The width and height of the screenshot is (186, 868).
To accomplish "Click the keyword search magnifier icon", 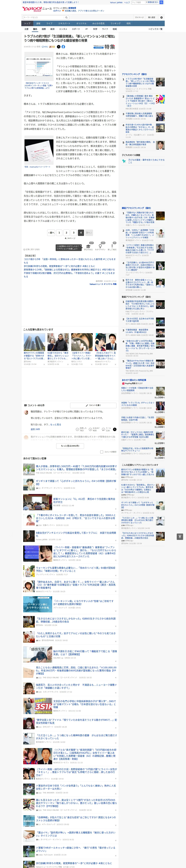I will pos(66,18).
